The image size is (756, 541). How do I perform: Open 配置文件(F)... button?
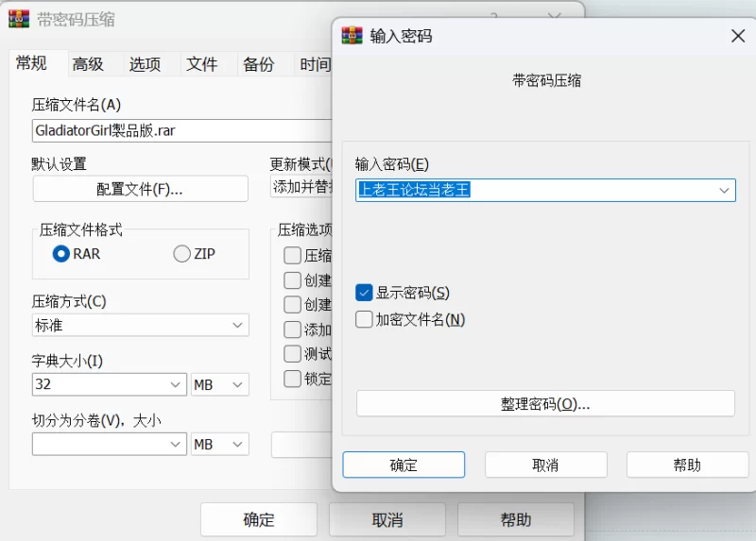click(x=140, y=189)
